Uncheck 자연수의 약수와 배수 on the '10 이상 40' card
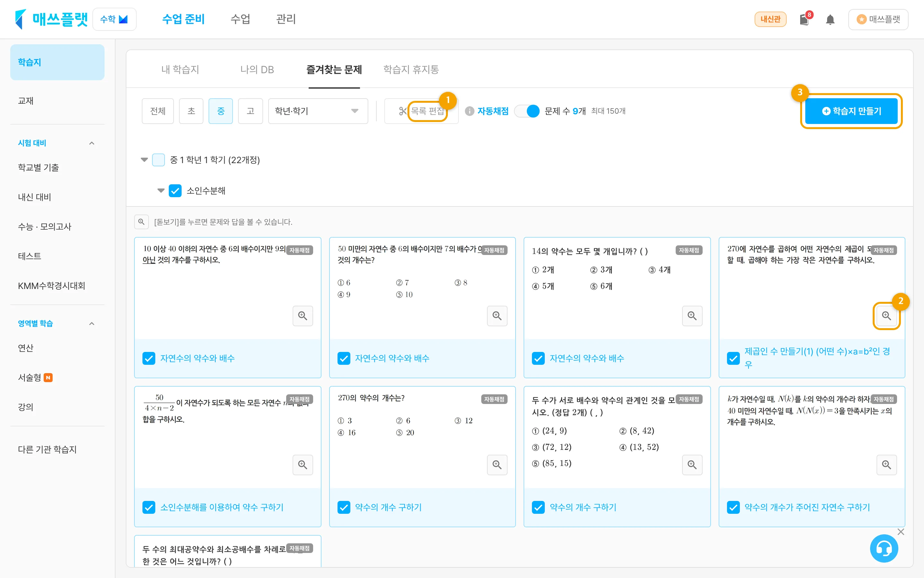Image resolution: width=924 pixels, height=578 pixels. coord(149,358)
